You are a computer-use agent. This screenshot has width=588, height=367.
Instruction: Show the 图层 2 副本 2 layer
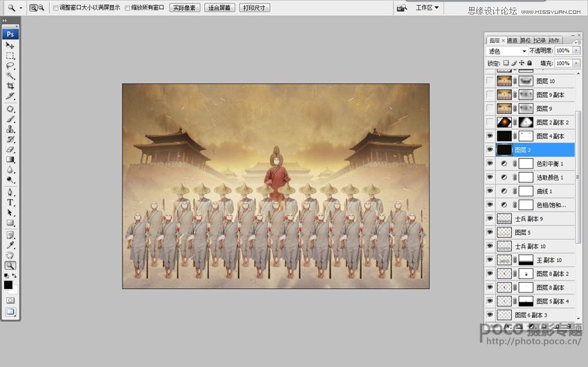[490, 122]
